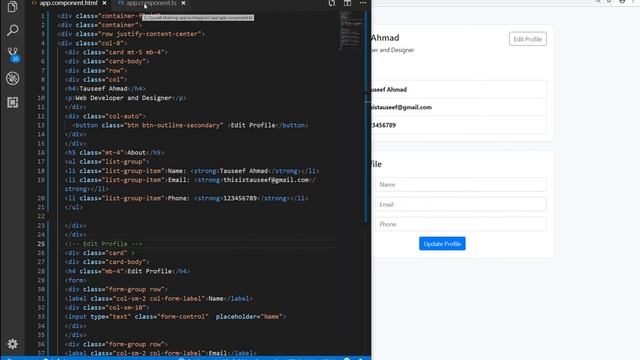
Task: Open the editor More Actions ellipsis
Action: 362,3
